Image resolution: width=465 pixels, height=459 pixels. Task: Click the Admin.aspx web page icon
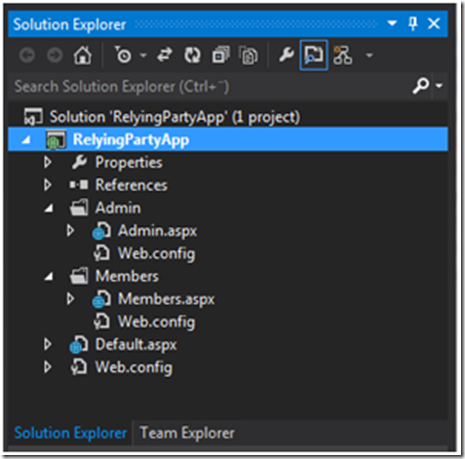click(x=101, y=231)
